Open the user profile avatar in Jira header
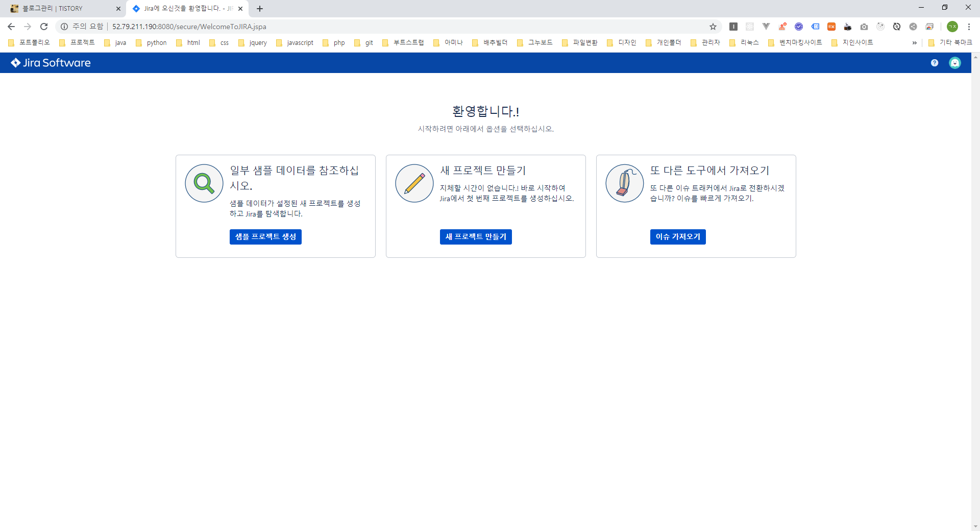980x531 pixels. point(955,63)
